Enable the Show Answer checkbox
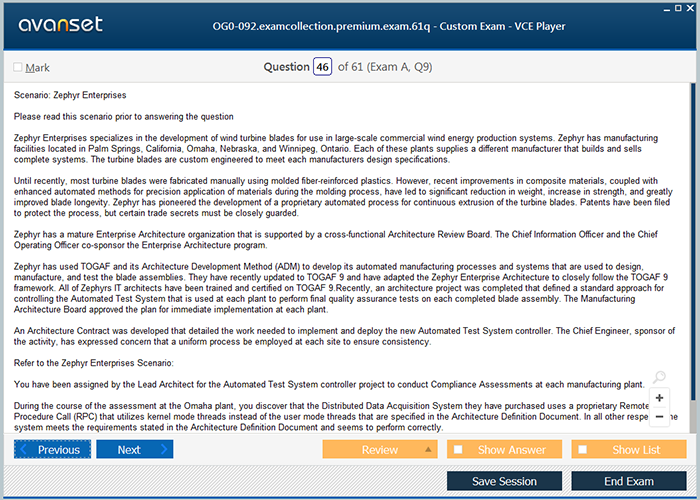 click(458, 450)
